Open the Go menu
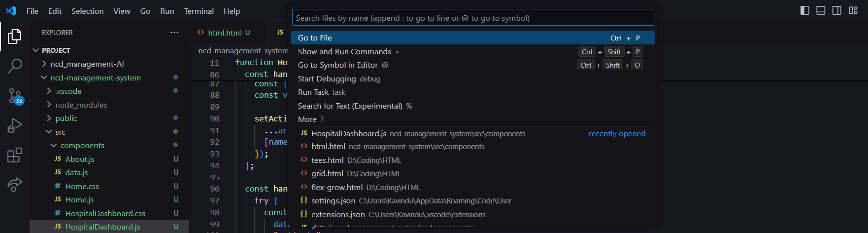Image resolution: width=868 pixels, height=233 pixels. (145, 11)
